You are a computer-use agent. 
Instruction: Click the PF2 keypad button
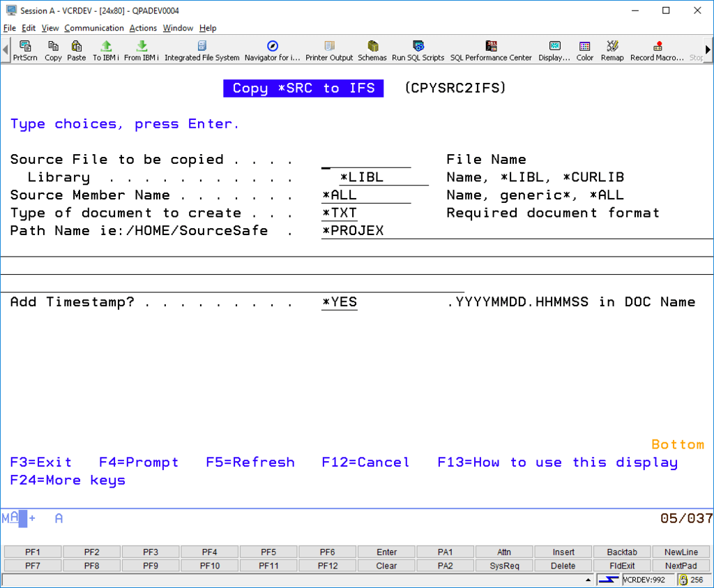click(x=91, y=552)
